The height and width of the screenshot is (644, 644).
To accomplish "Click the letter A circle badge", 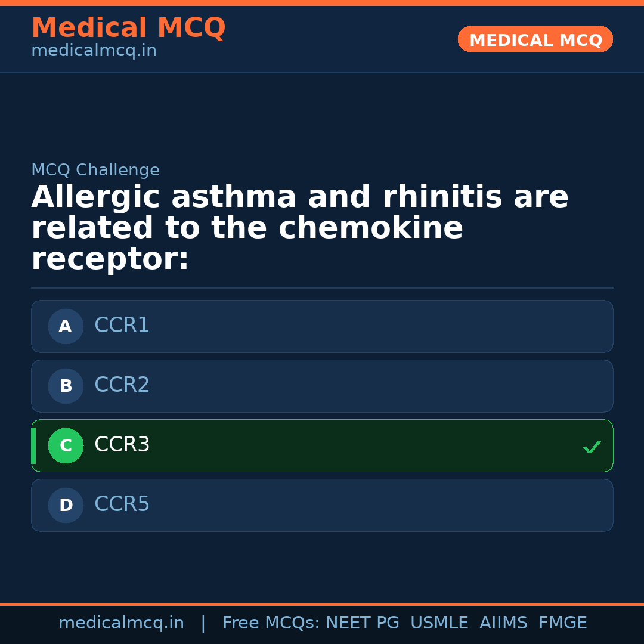I will click(66, 326).
